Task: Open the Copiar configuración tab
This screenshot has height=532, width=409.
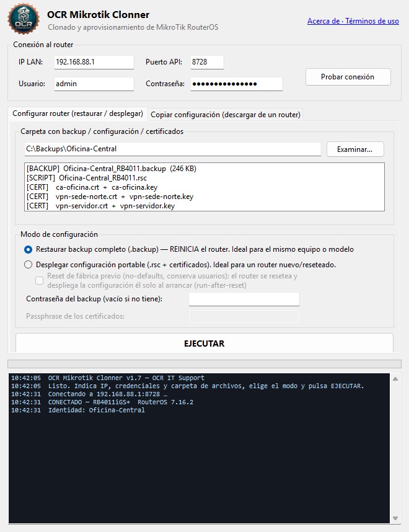Action: coord(226,115)
